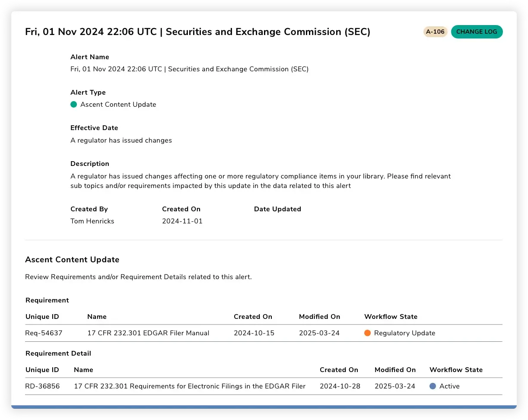Click the blue Active status dot
The width and height of the screenshot is (528, 420).
click(433, 386)
